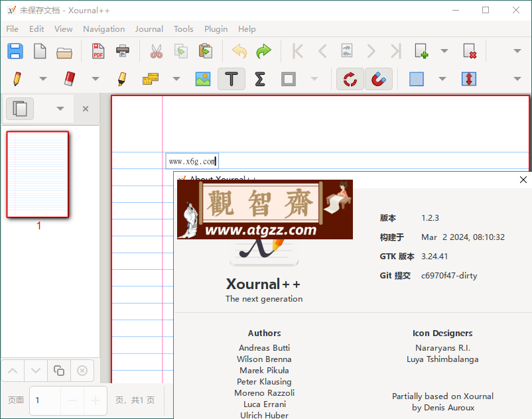The width and height of the screenshot is (532, 419).
Task: Toggle the Text tool
Action: (232, 79)
